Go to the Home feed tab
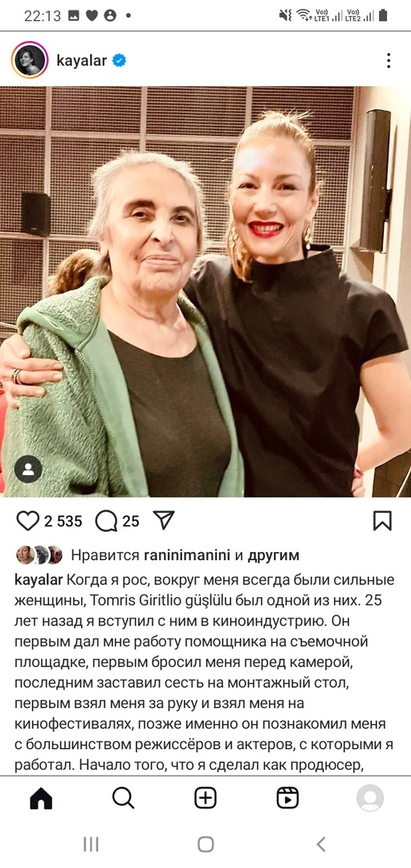 pos(41,798)
